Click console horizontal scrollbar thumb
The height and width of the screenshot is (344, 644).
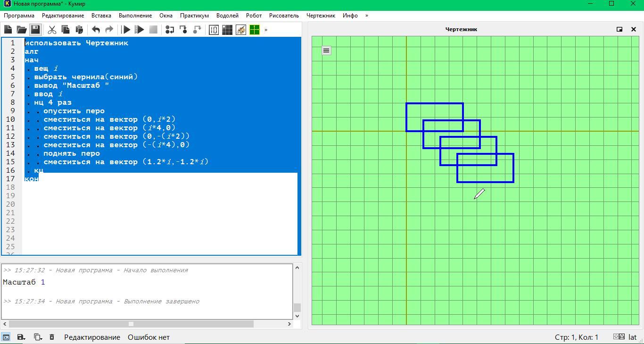pyautogui.click(x=131, y=324)
